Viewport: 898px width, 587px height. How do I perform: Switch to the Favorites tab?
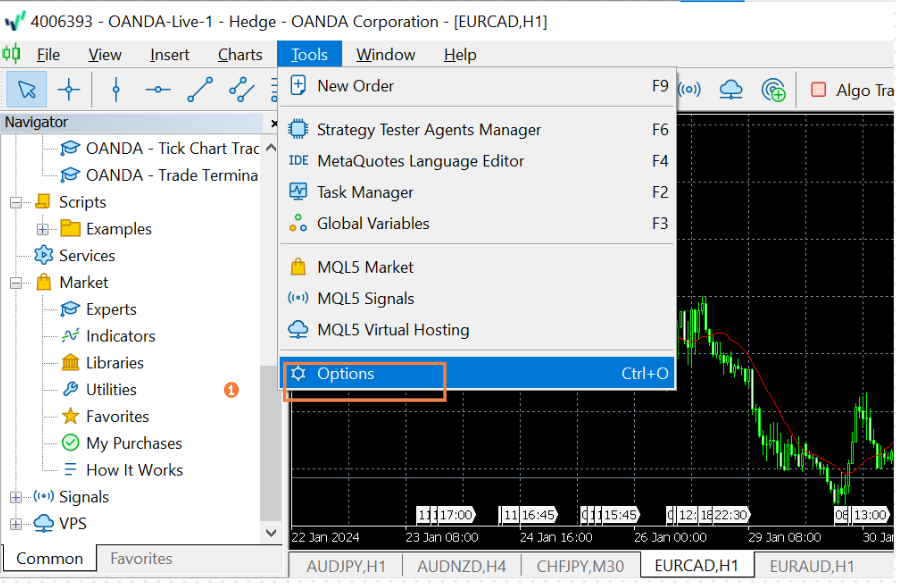click(x=143, y=559)
